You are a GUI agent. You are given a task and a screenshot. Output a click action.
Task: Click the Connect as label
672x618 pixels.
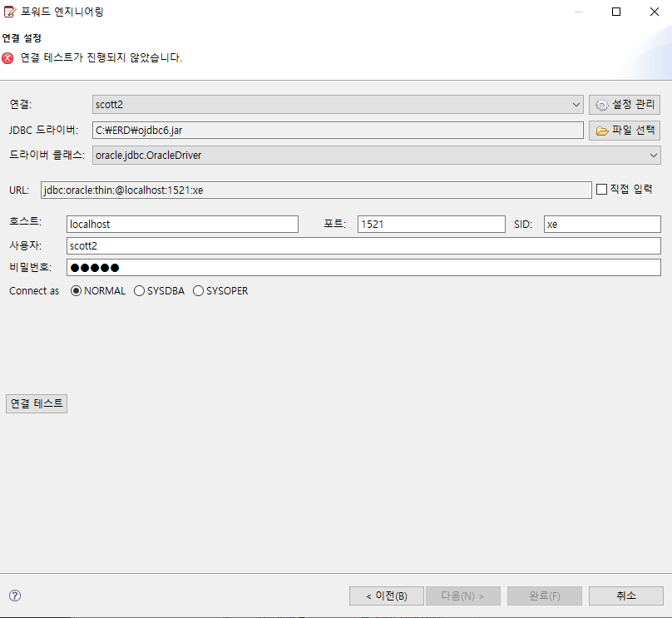pyautogui.click(x=34, y=291)
